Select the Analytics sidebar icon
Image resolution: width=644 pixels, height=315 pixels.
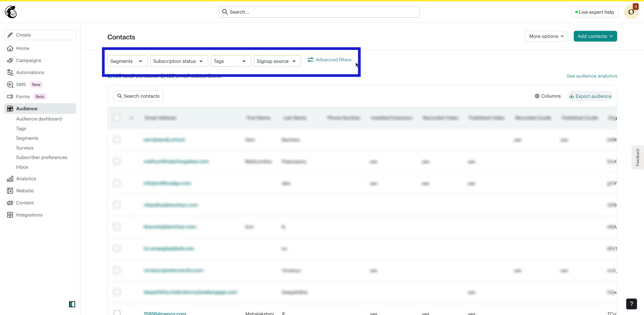point(10,179)
